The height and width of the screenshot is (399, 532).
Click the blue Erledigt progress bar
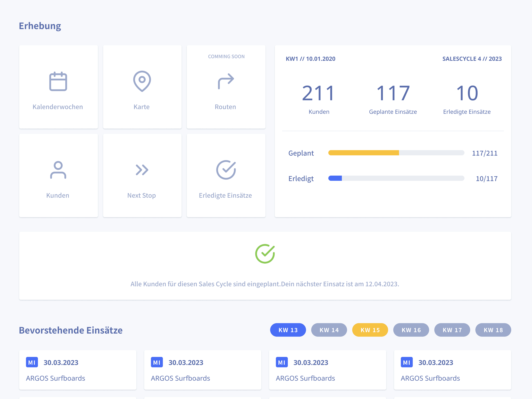(335, 178)
